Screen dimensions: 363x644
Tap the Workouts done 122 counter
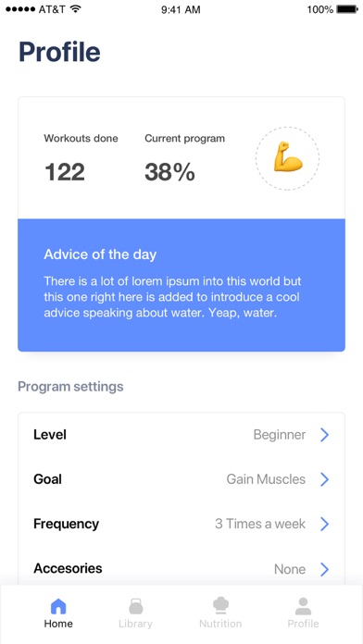click(x=81, y=158)
